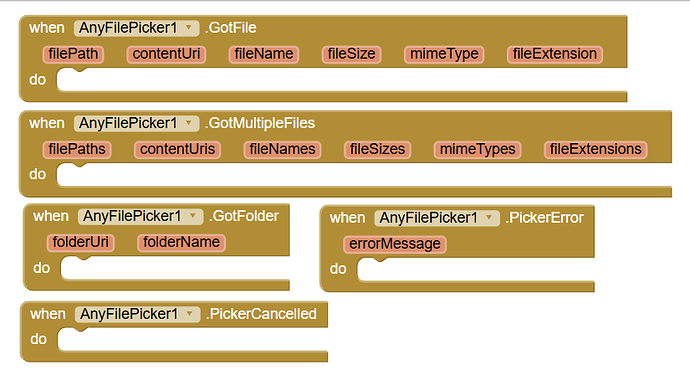Viewport: 690px width, 374px height.
Task: Select the filePath parameter
Action: pyautogui.click(x=73, y=55)
